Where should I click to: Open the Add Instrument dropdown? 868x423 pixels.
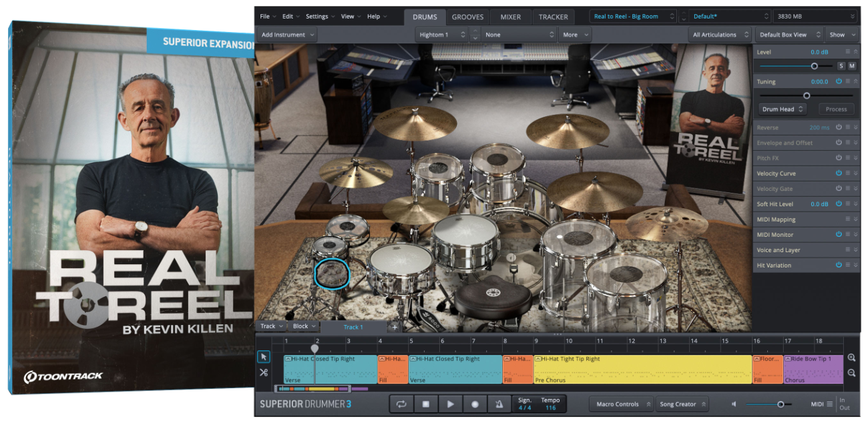click(286, 35)
